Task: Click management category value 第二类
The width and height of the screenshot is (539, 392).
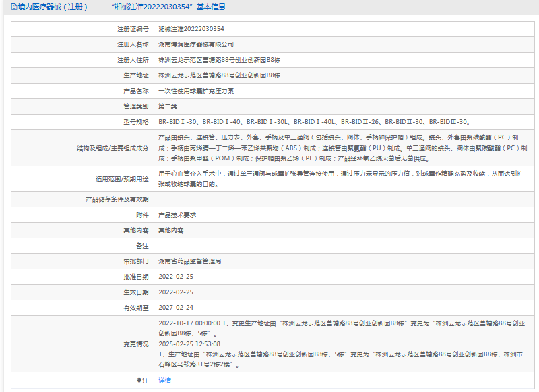Action: 168,106
